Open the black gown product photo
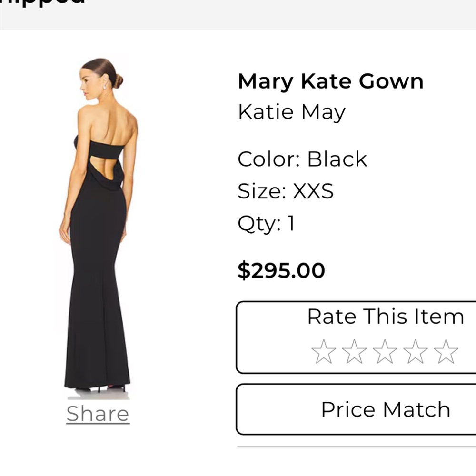The height and width of the screenshot is (476, 476). point(98,224)
